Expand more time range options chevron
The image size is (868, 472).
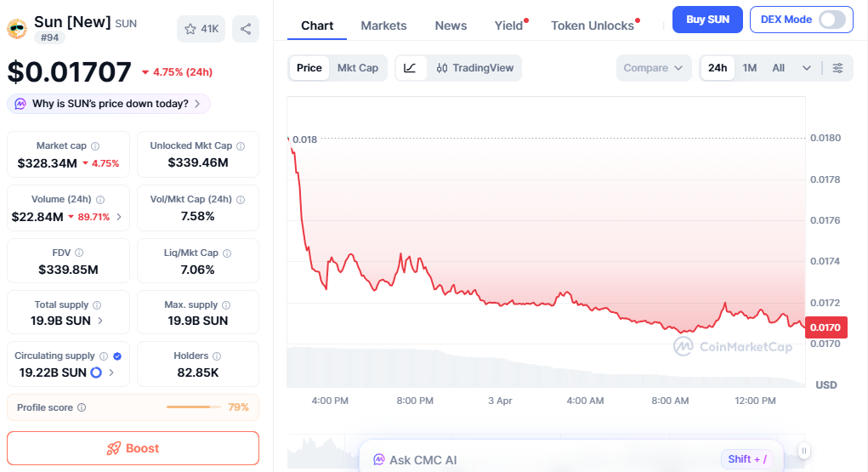coord(807,68)
